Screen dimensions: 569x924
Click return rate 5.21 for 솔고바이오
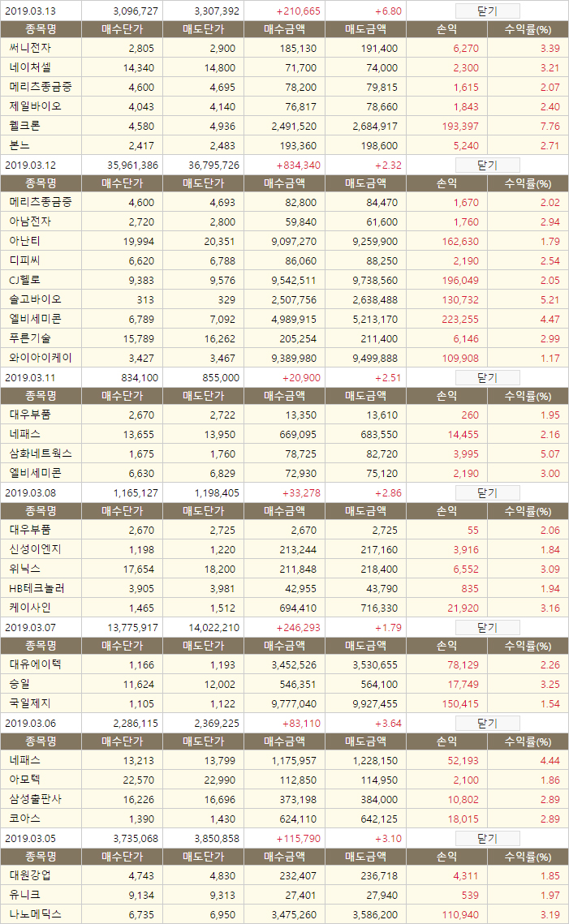(550, 300)
